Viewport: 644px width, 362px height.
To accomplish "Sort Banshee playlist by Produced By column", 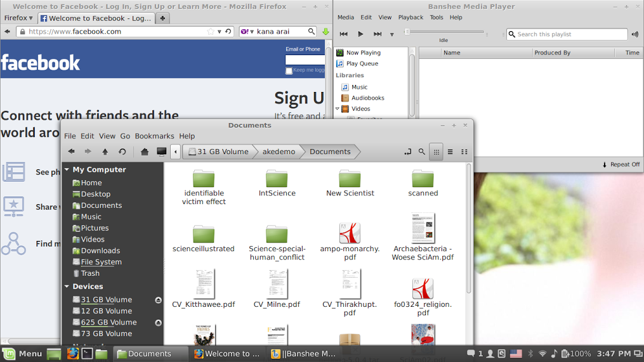I will pyautogui.click(x=574, y=53).
